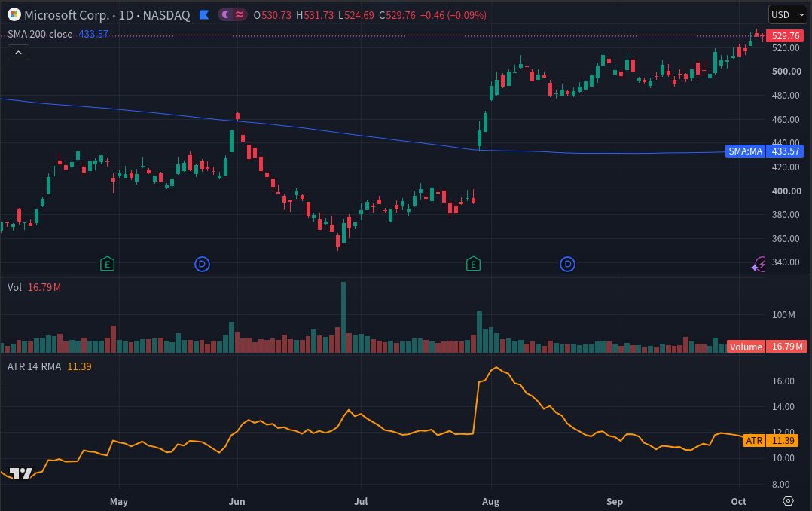Viewport: 812px width, 511px height.
Task: Click the open price O530.73 in the header
Action: tap(273, 15)
